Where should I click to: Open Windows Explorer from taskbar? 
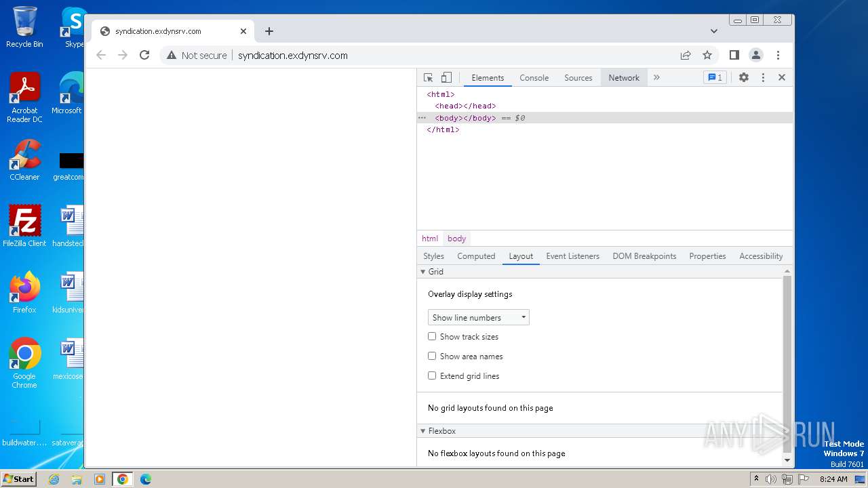coord(77,479)
